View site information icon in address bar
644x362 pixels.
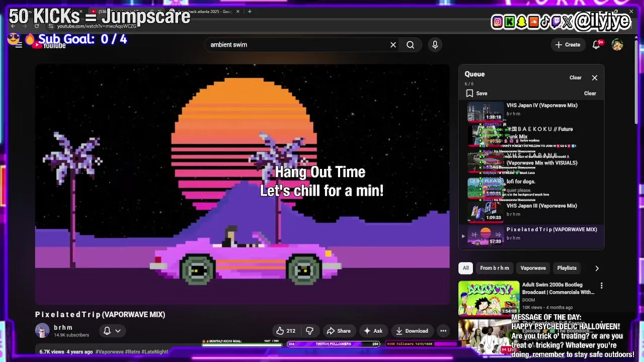point(51,26)
